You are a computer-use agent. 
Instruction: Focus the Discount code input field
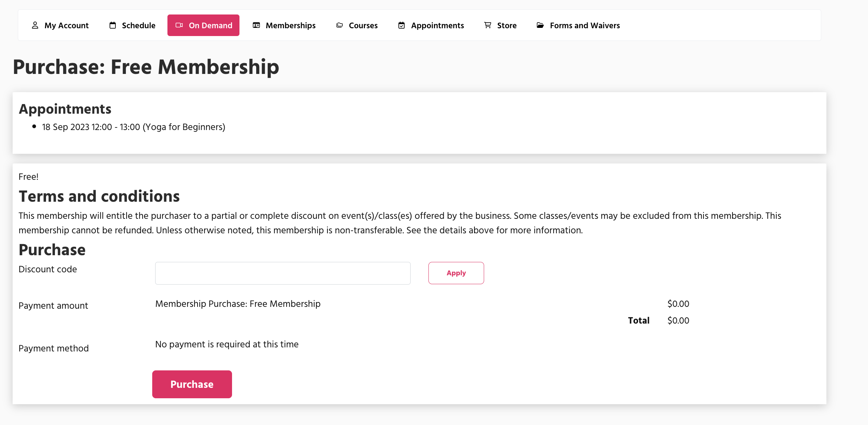point(283,273)
